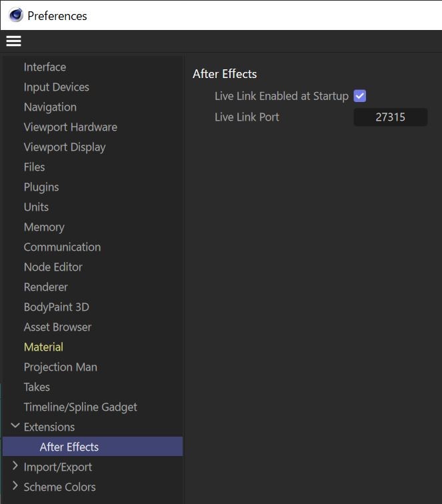
Task: Collapse the Extensions tree section
Action: 15,426
